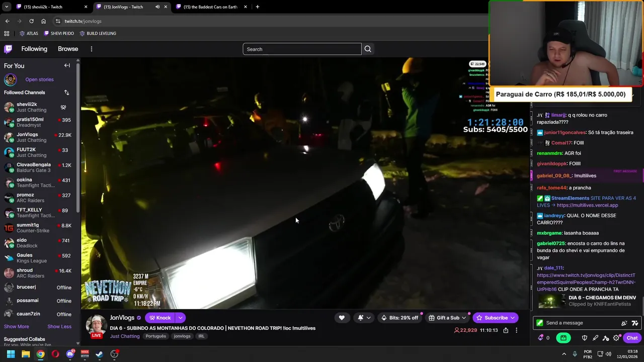644x362 pixels.
Task: Open the clip thumbnail in chat
Action: tap(551, 301)
